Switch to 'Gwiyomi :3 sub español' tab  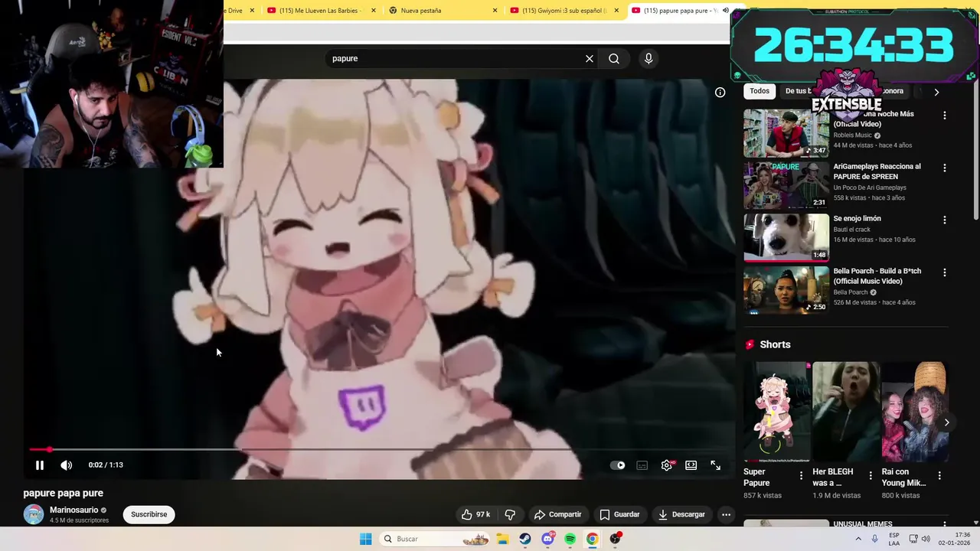coord(565,11)
